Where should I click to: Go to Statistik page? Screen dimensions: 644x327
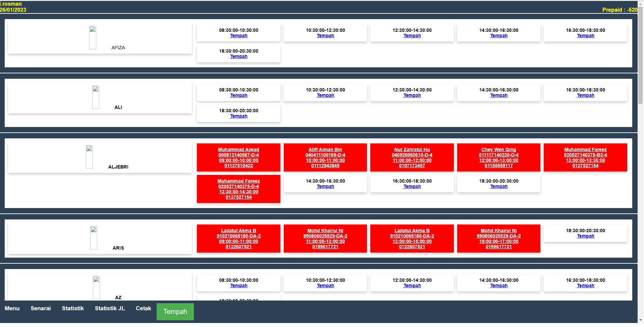73,308
